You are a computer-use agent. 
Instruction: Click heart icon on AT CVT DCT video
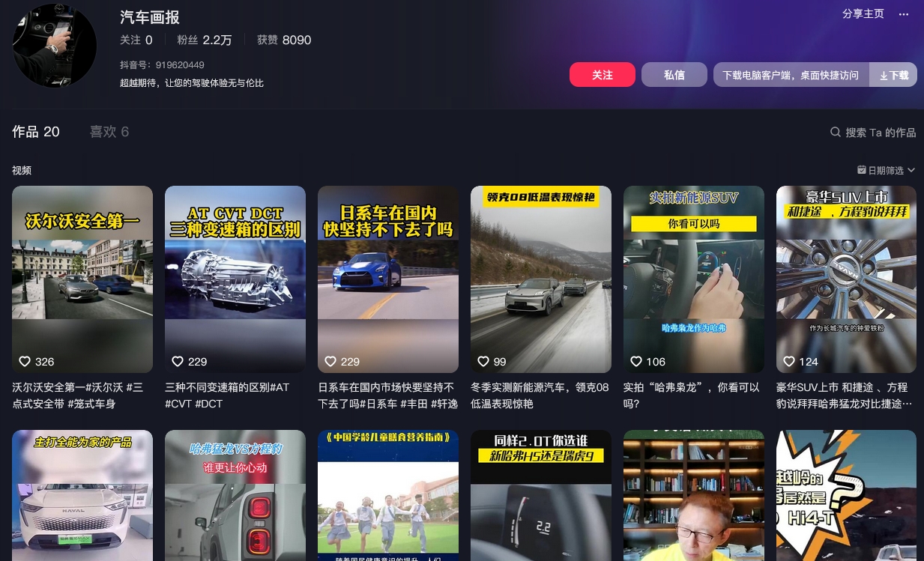click(178, 362)
